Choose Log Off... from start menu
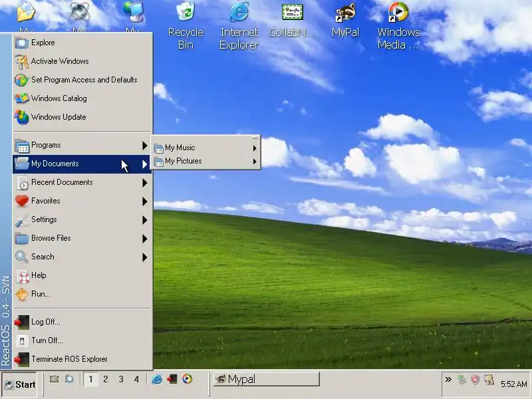Viewport: 532px width, 399px height. click(82, 322)
